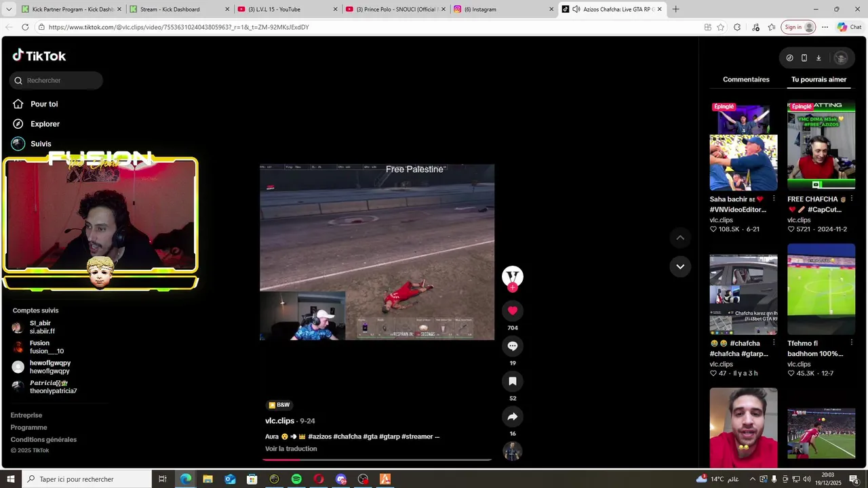Open the profile avatar in top pill

tap(841, 58)
